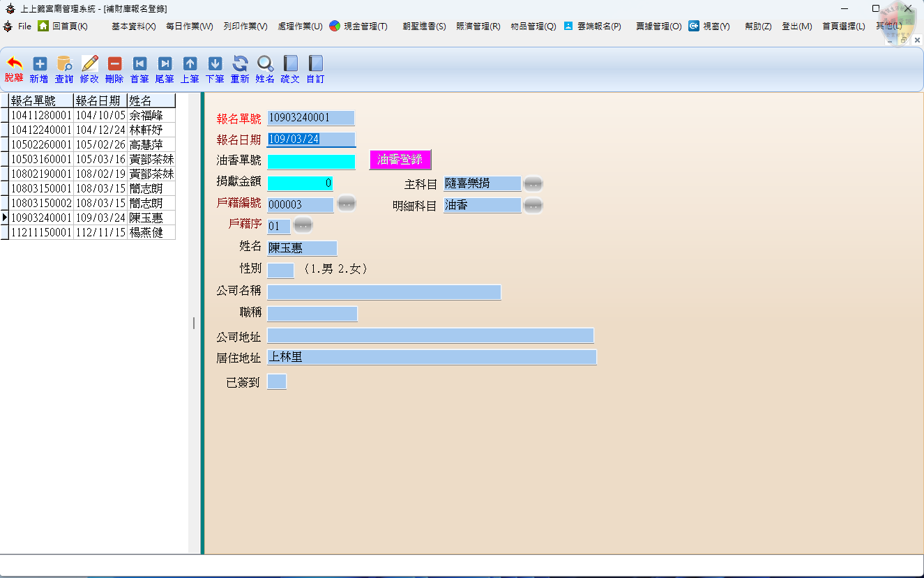Refresh the data using 重新 icon
924x578 pixels.
[x=240, y=68]
